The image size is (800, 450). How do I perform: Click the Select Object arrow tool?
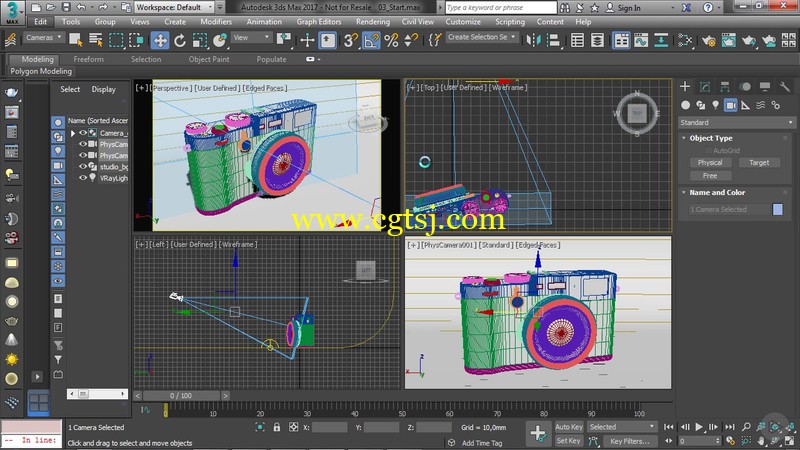[x=76, y=40]
